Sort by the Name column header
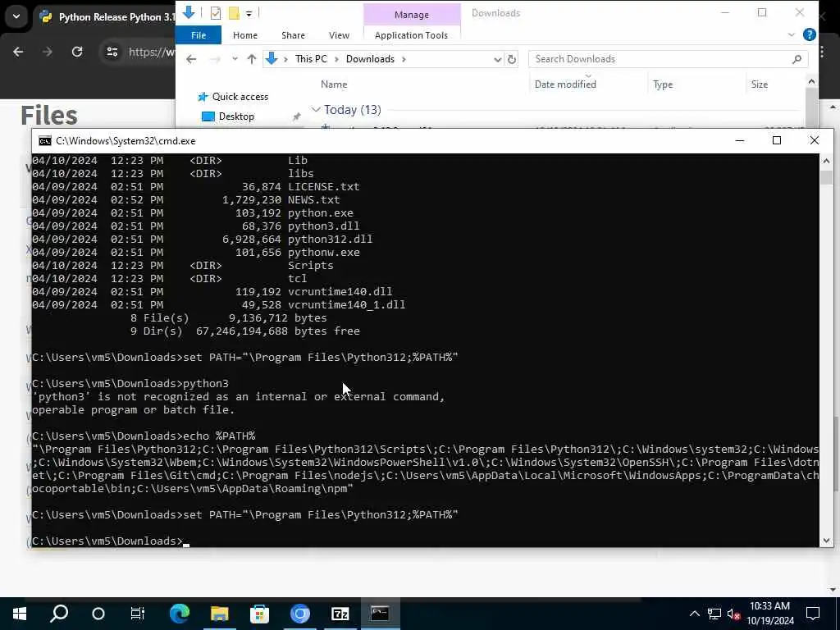840x630 pixels. (x=334, y=84)
